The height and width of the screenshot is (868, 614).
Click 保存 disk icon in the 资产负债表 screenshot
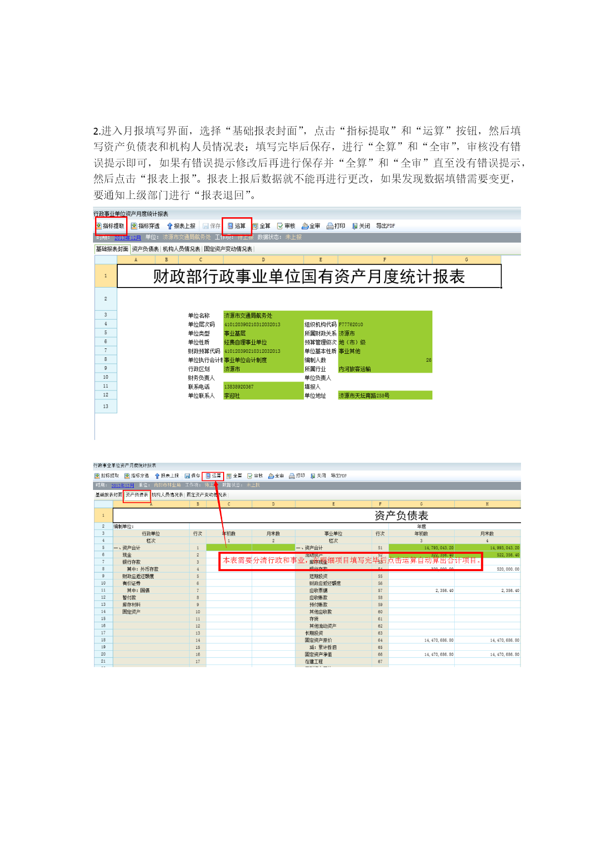click(188, 476)
